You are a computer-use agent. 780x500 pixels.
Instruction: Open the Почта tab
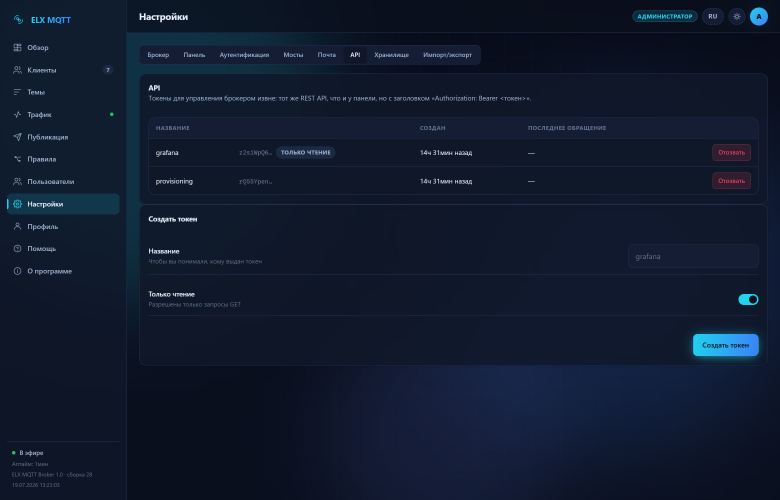coord(327,55)
